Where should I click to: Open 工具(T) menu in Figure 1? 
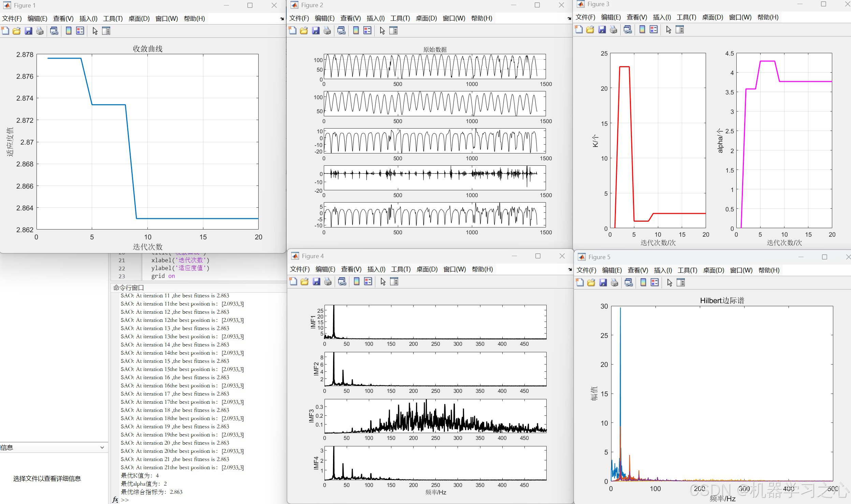pos(113,18)
